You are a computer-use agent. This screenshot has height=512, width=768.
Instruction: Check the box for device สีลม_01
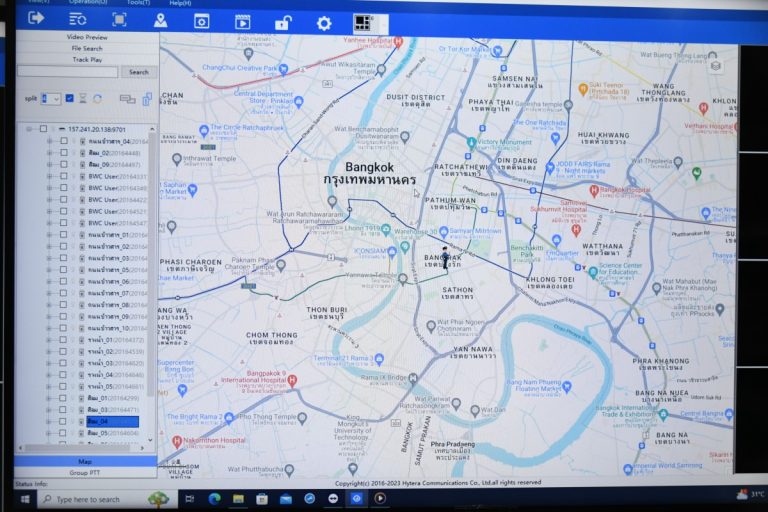tap(63, 398)
